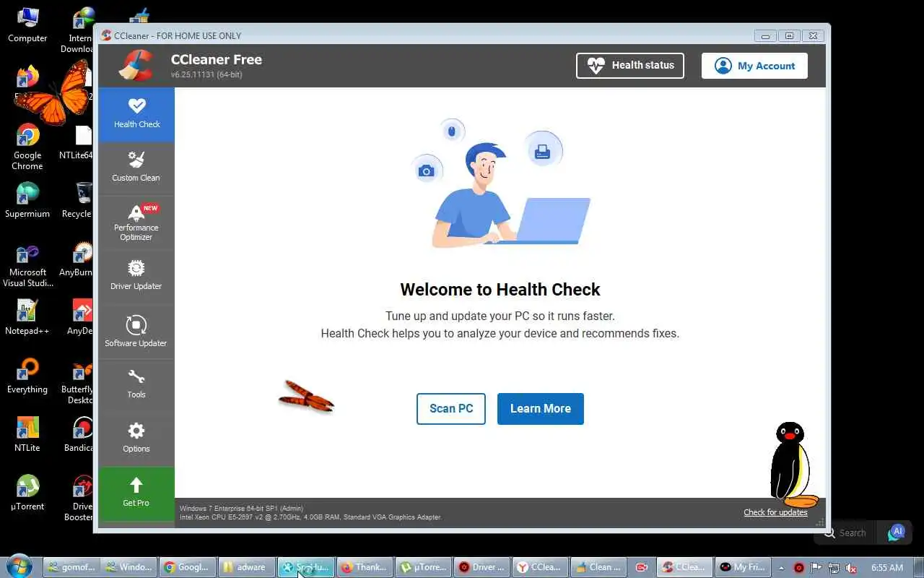Click the CCleaner version number text
This screenshot has width=924, height=578.
pos(206,75)
